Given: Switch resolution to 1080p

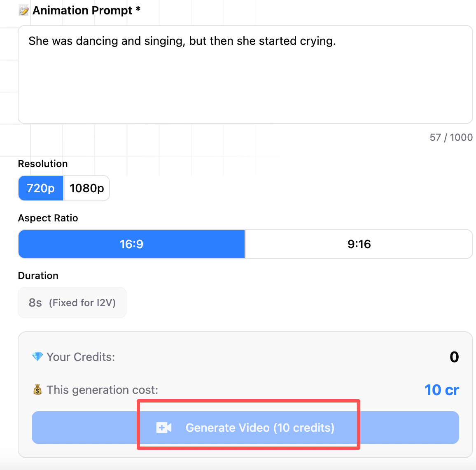Looking at the screenshot, I should click(x=86, y=188).
